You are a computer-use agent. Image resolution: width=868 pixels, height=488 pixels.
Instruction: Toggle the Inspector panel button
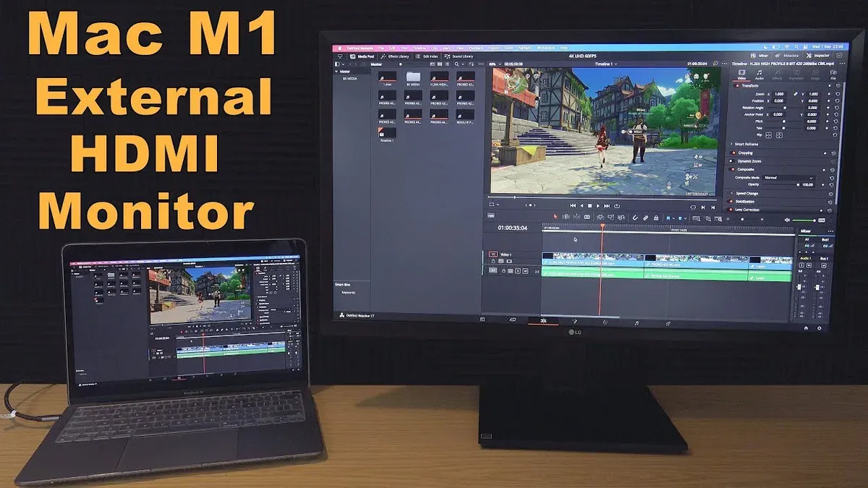click(x=818, y=56)
